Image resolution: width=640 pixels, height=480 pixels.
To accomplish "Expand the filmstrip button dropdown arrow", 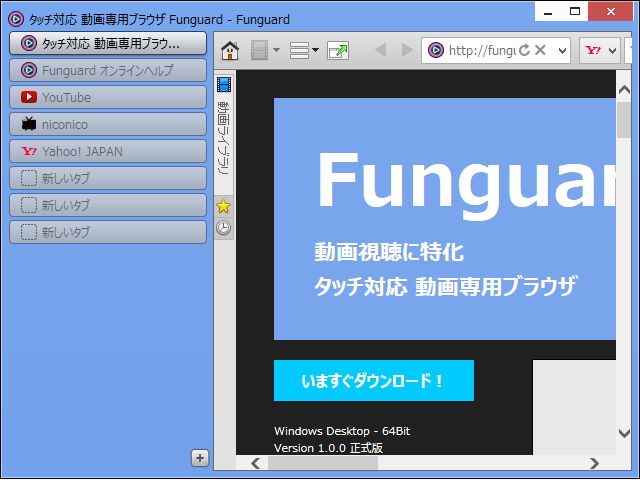I will point(276,50).
